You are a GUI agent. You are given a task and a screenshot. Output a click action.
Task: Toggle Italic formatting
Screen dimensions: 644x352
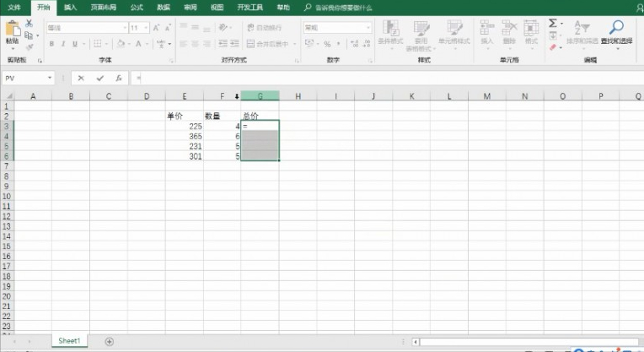click(63, 44)
